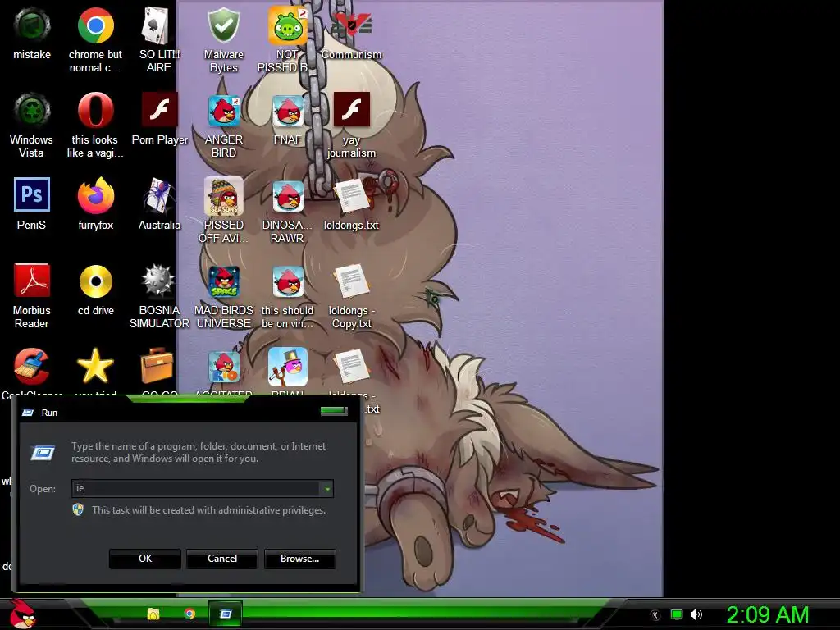Open the briefcase desktop icon

(157, 367)
